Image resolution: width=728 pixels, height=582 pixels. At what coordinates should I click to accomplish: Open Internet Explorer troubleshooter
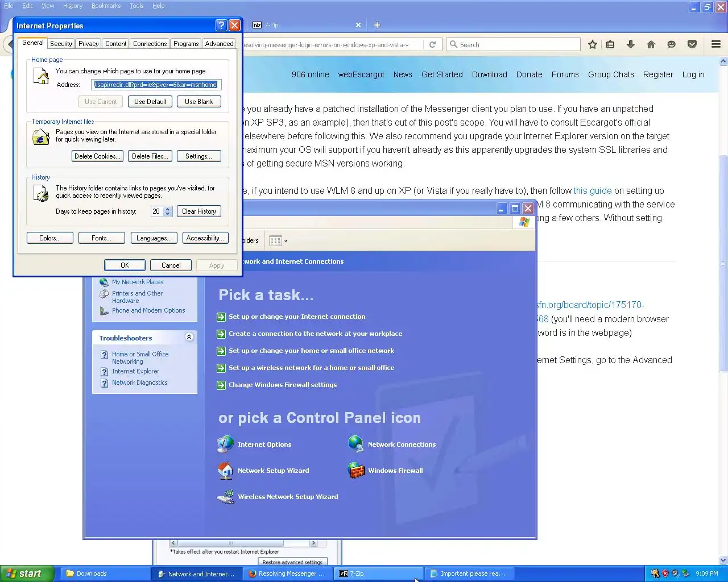point(135,371)
